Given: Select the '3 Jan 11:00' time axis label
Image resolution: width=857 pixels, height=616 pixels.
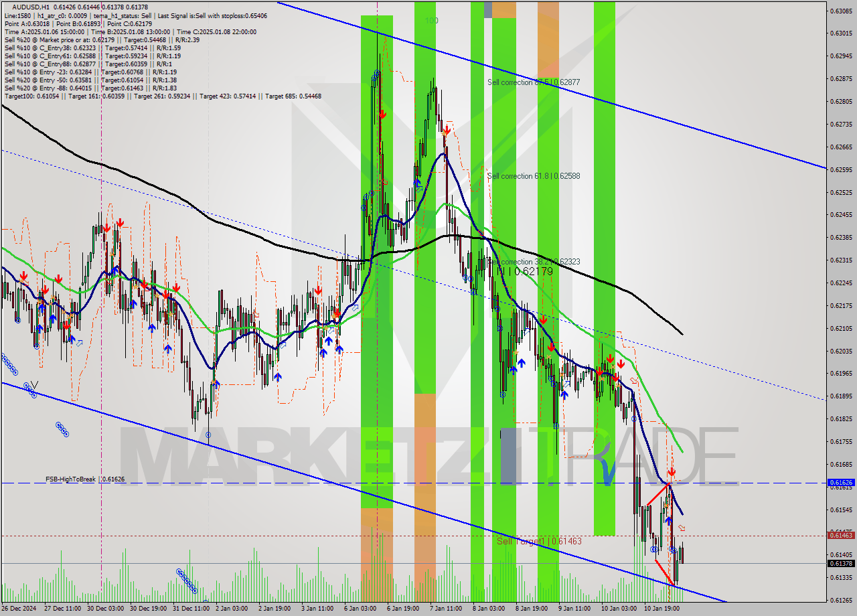Looking at the screenshot, I should pos(318,609).
